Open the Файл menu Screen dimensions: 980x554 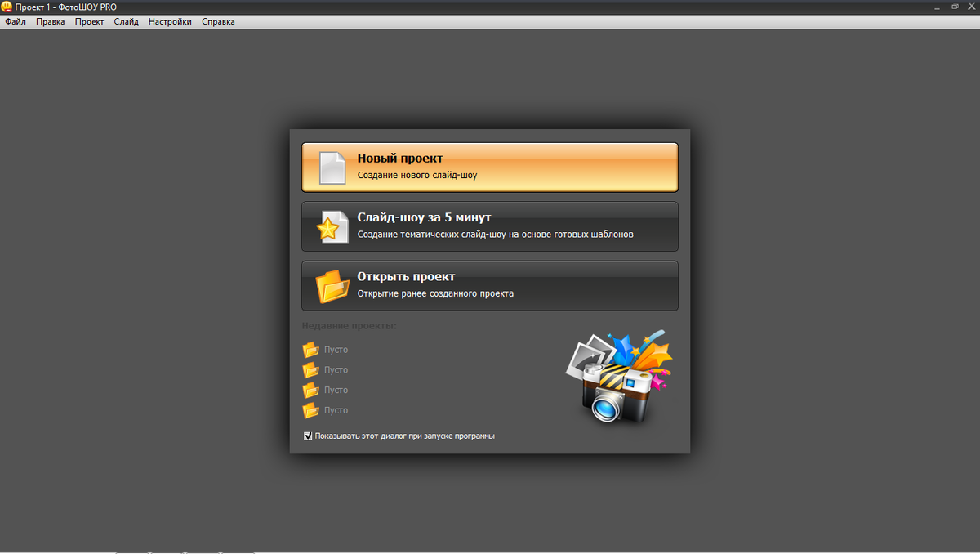[x=16, y=22]
